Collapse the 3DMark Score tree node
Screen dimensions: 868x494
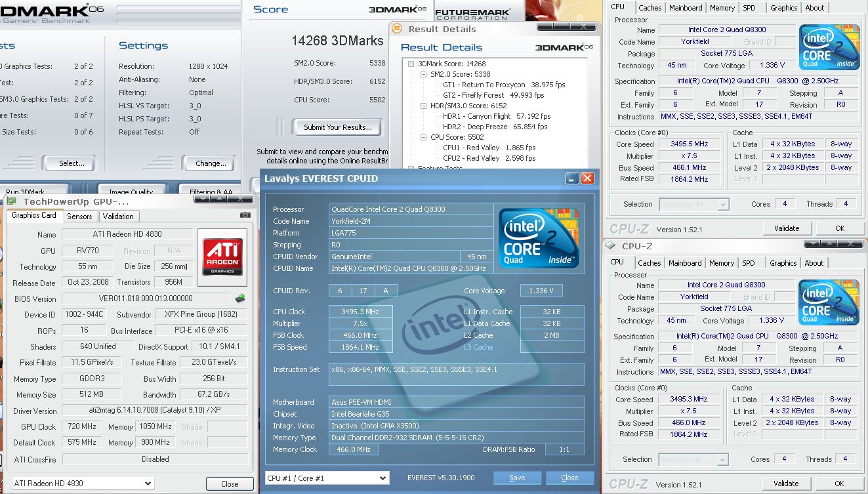point(411,64)
